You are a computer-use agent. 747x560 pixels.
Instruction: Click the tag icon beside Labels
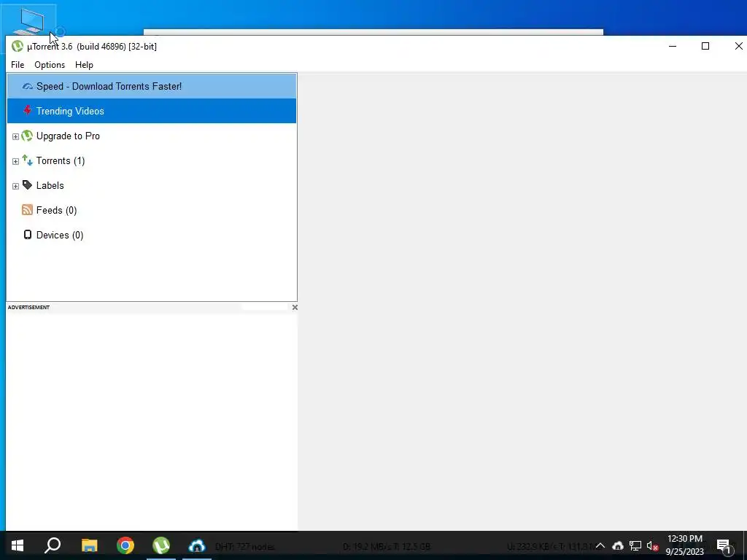(27, 184)
